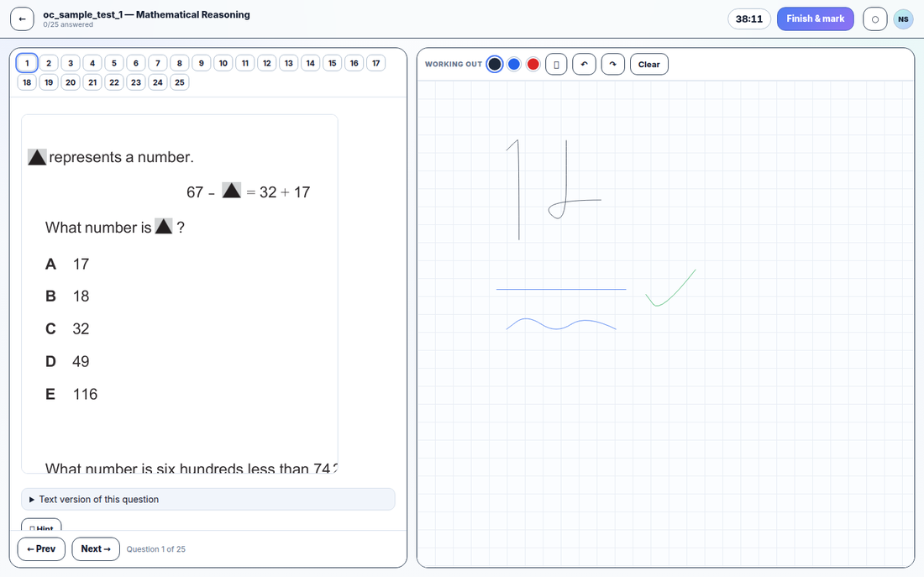
Task: Jump to question 18
Action: click(27, 82)
